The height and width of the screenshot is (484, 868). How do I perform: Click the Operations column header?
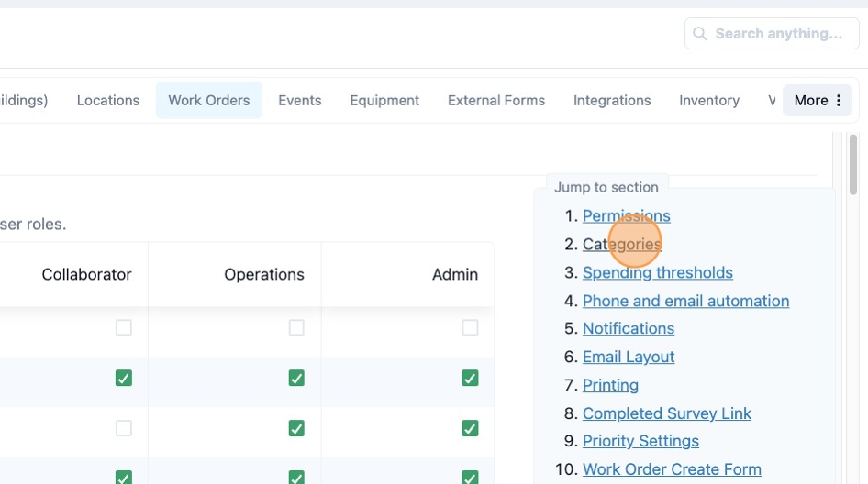264,274
